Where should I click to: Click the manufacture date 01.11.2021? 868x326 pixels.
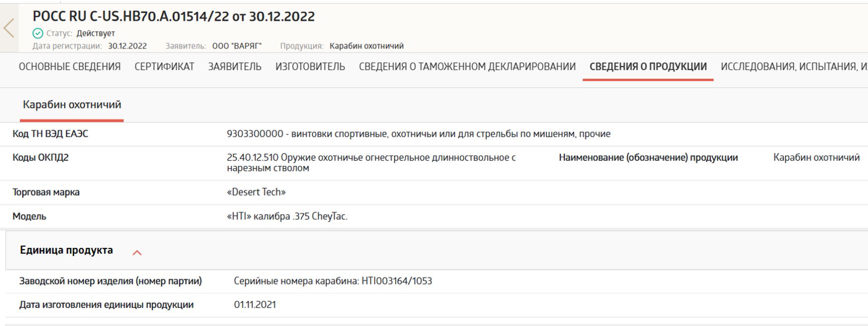(256, 303)
